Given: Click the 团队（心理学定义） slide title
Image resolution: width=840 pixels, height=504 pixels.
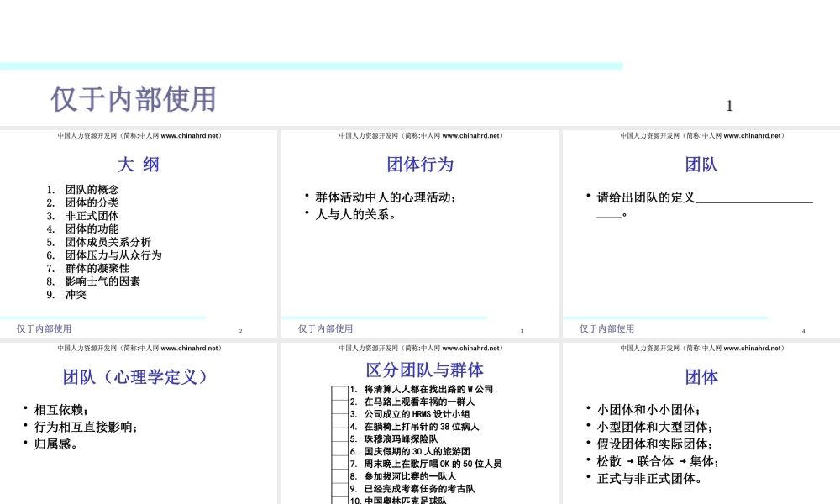Looking at the screenshot, I should coord(134,377).
